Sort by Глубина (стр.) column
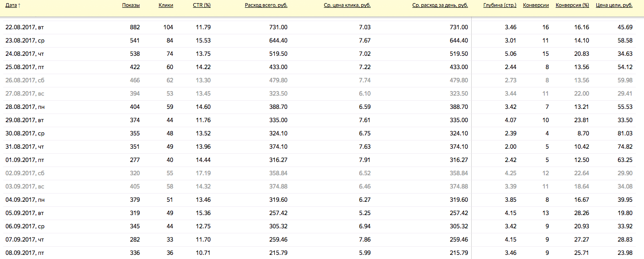 pyautogui.click(x=500, y=5)
